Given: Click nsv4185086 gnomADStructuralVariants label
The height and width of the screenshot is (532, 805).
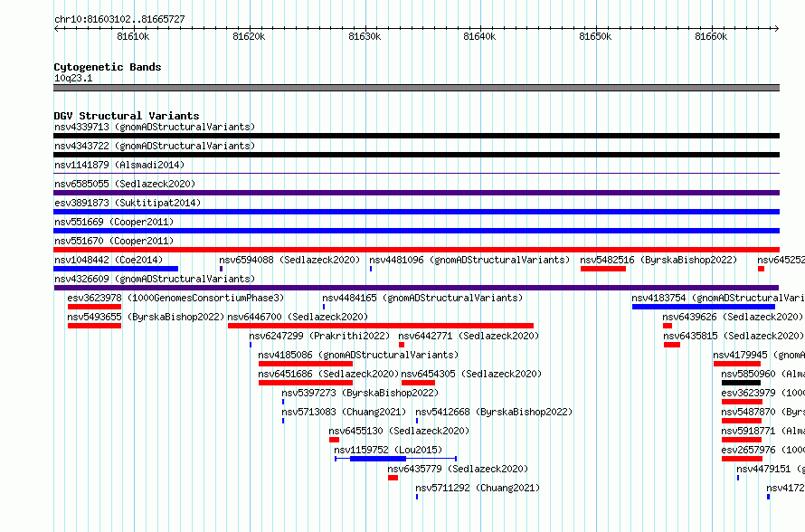Looking at the screenshot, I should pyautogui.click(x=358, y=355).
